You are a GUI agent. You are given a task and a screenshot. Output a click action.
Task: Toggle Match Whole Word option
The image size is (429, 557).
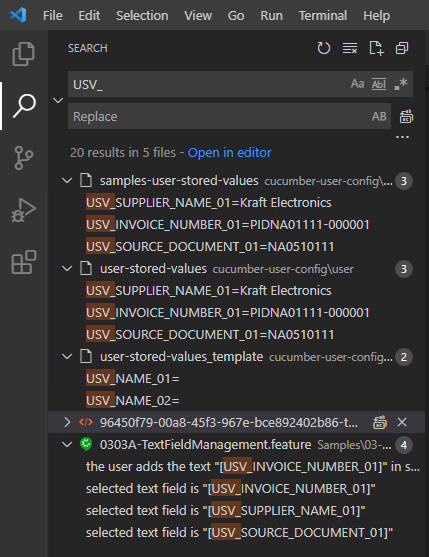(x=379, y=84)
